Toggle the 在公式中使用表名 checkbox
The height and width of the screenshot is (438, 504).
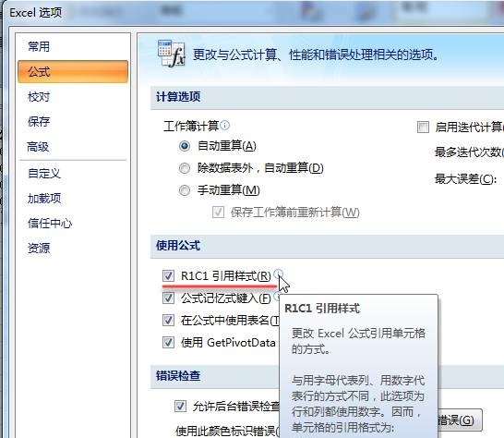(x=168, y=321)
